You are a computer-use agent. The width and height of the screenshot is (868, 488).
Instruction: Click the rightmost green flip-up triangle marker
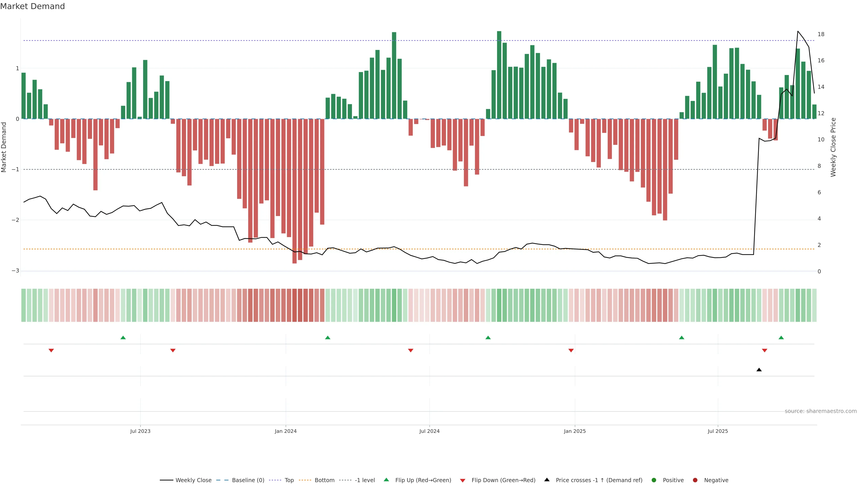(781, 338)
